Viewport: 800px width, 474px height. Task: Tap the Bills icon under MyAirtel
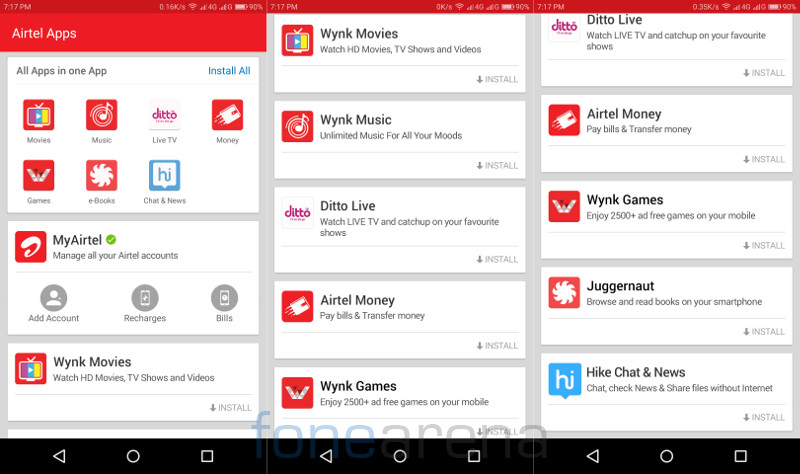[x=224, y=297]
